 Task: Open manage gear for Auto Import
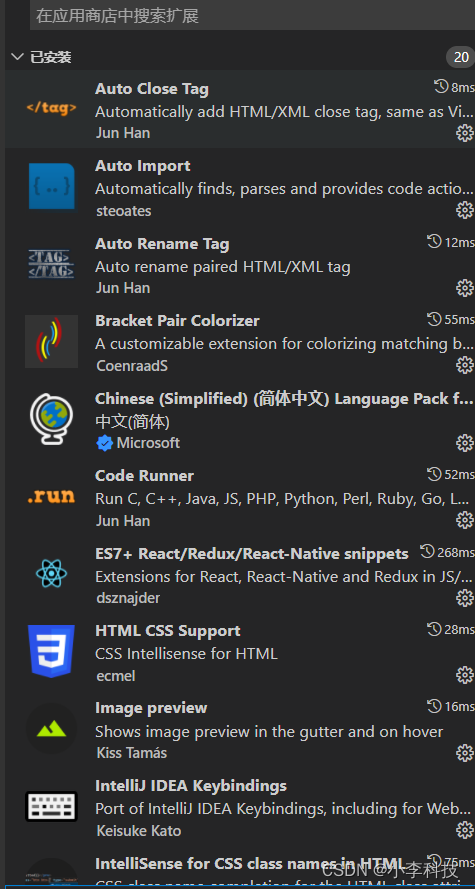465,210
